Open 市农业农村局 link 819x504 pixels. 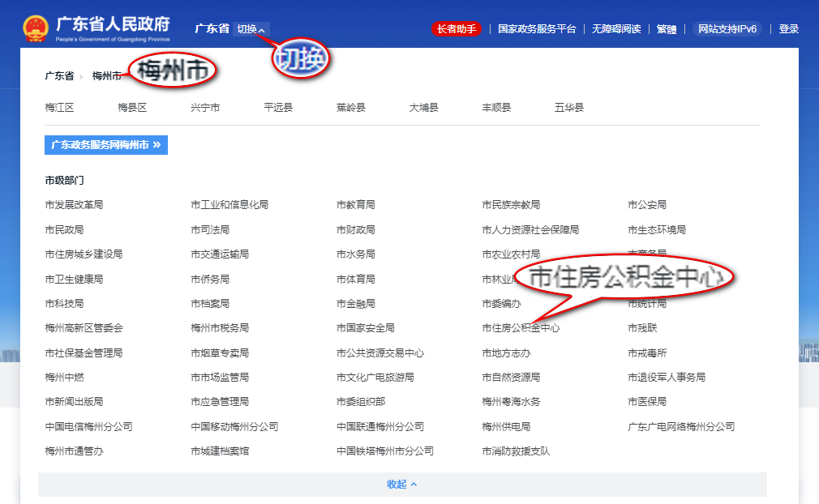click(x=511, y=254)
